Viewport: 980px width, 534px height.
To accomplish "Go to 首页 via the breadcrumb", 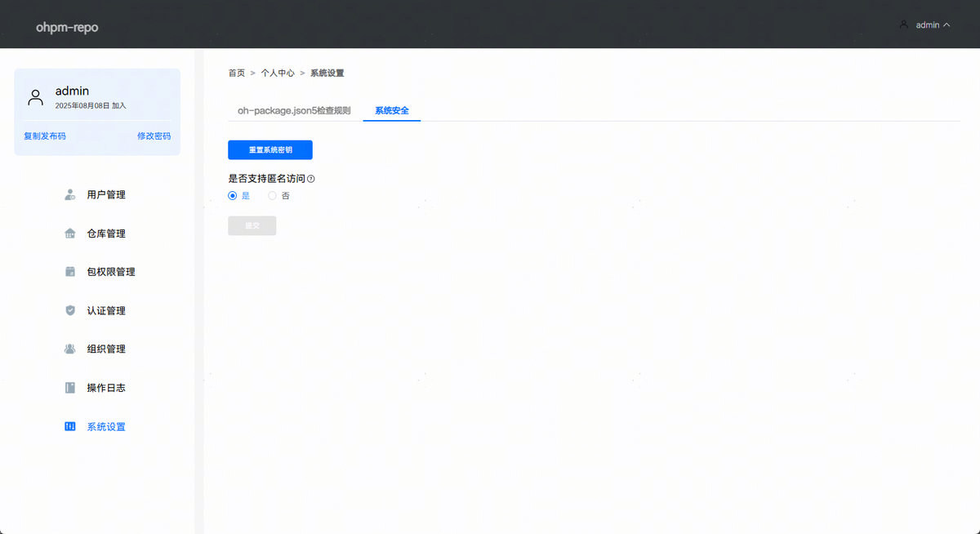I will click(236, 73).
